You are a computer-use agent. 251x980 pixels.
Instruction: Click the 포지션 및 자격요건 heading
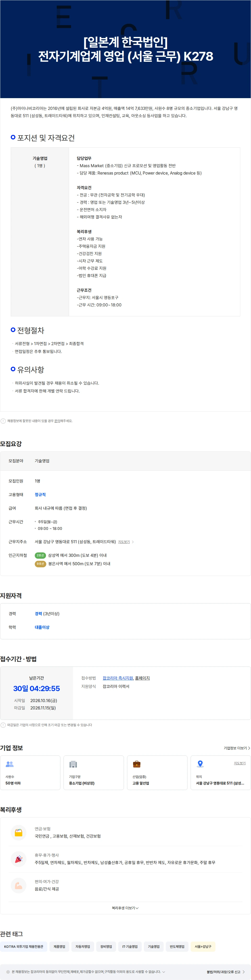pos(46,138)
